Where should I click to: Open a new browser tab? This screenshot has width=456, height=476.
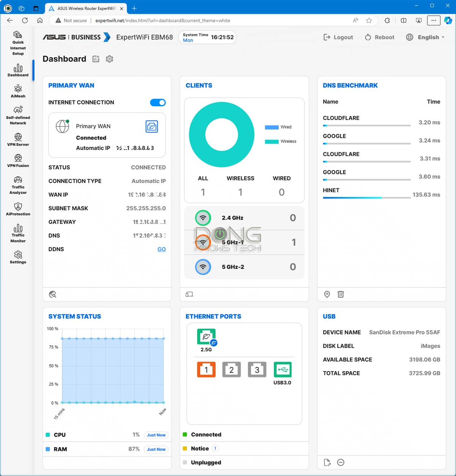pyautogui.click(x=134, y=8)
